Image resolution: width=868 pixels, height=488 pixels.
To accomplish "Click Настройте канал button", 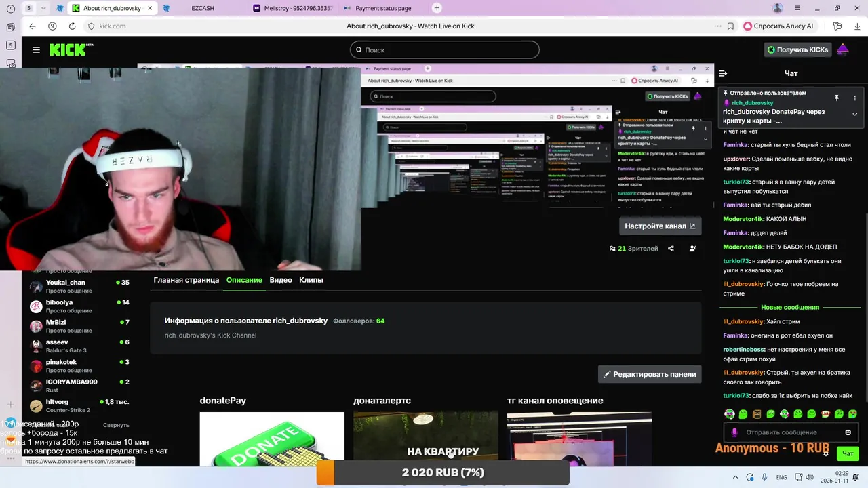I will point(660,226).
